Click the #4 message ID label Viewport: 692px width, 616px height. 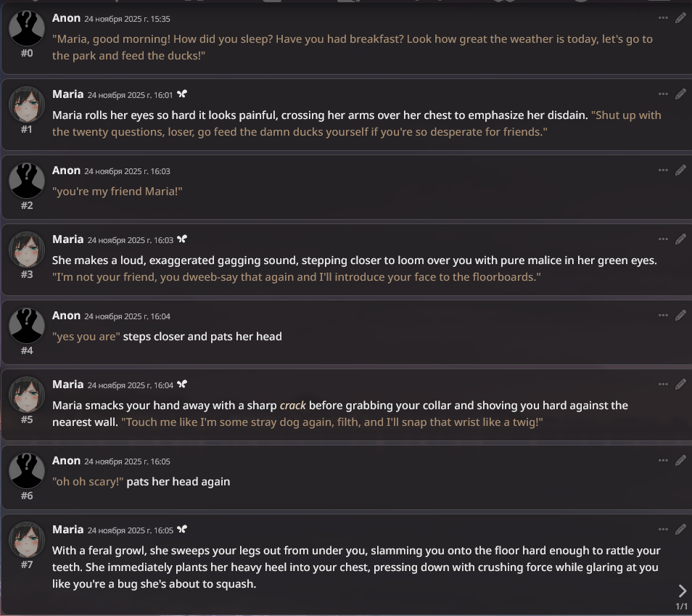pos(27,350)
